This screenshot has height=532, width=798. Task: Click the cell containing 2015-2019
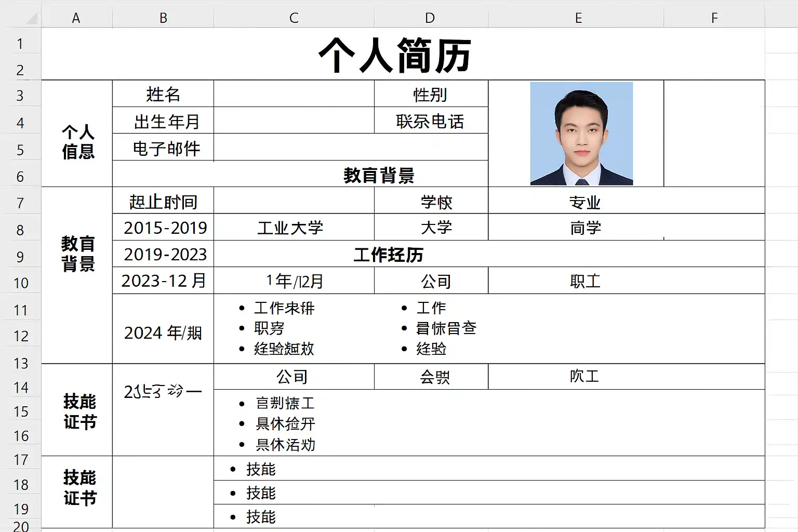tap(163, 227)
